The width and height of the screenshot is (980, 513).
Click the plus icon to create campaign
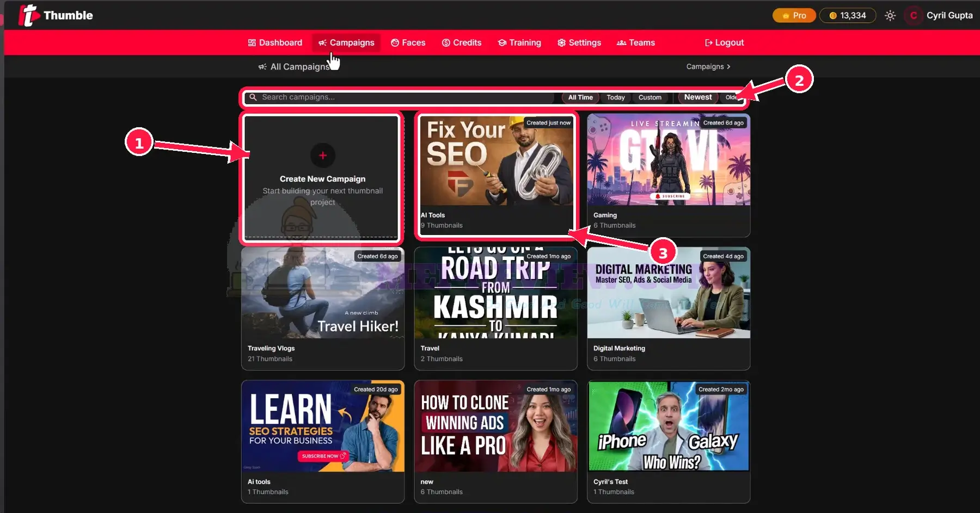point(323,156)
